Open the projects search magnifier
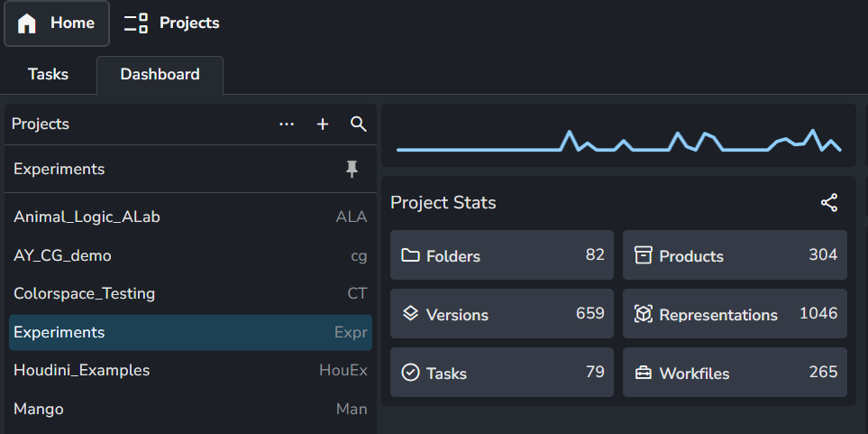The image size is (868, 434). tap(358, 125)
